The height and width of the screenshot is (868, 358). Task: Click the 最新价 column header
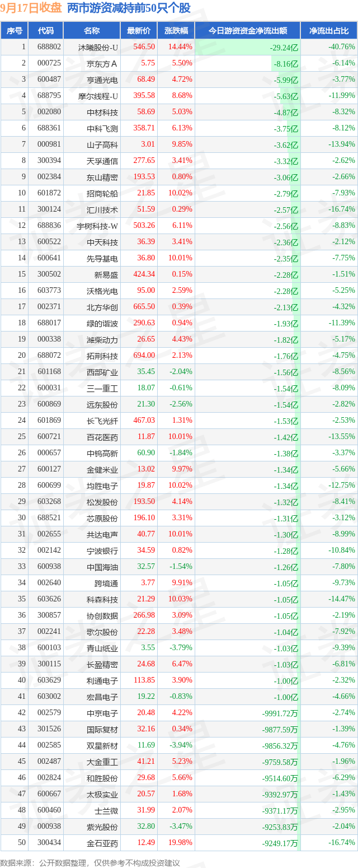click(139, 31)
